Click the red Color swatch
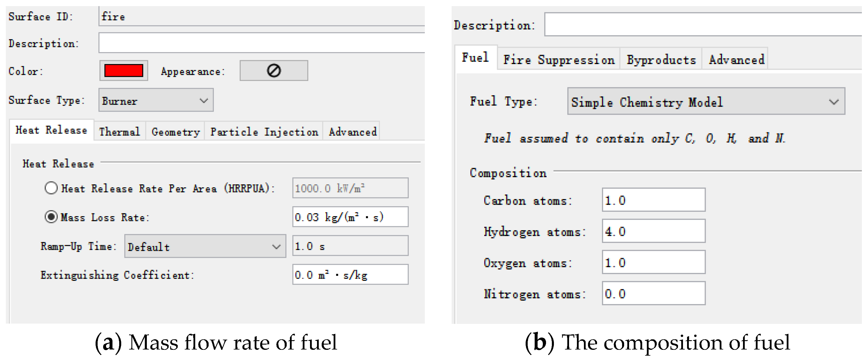The image size is (868, 360). [124, 71]
